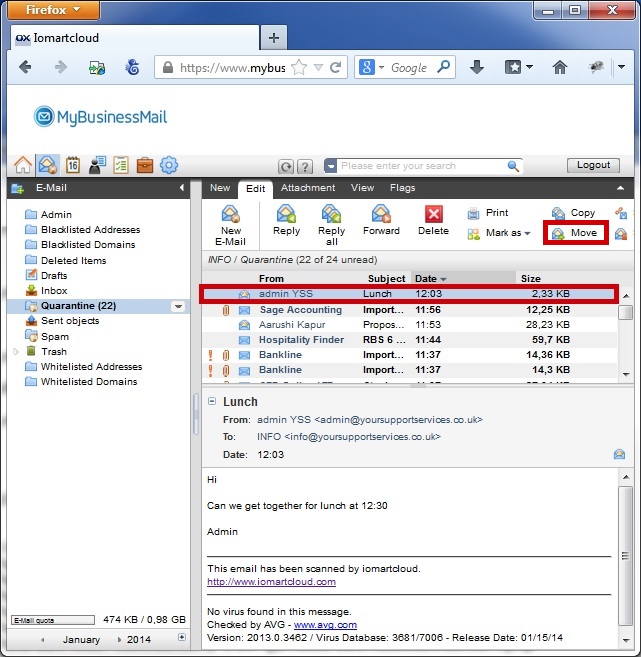Open the Mark as dropdown
This screenshot has width=641, height=657.
[x=498, y=233]
